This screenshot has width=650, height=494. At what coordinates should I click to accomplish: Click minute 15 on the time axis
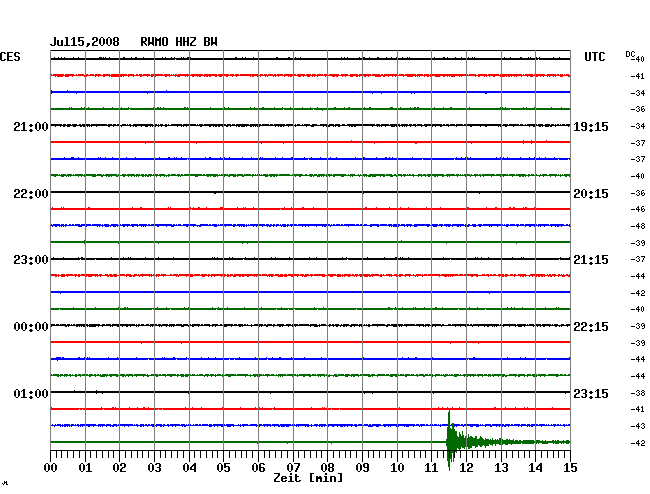570,467
